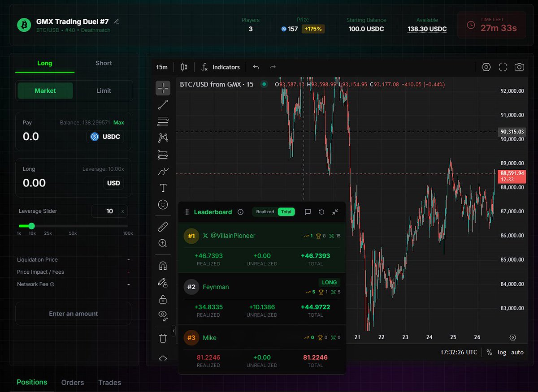The image size is (538, 392).
Task: Toggle magnet mode for drawings
Action: tap(163, 266)
